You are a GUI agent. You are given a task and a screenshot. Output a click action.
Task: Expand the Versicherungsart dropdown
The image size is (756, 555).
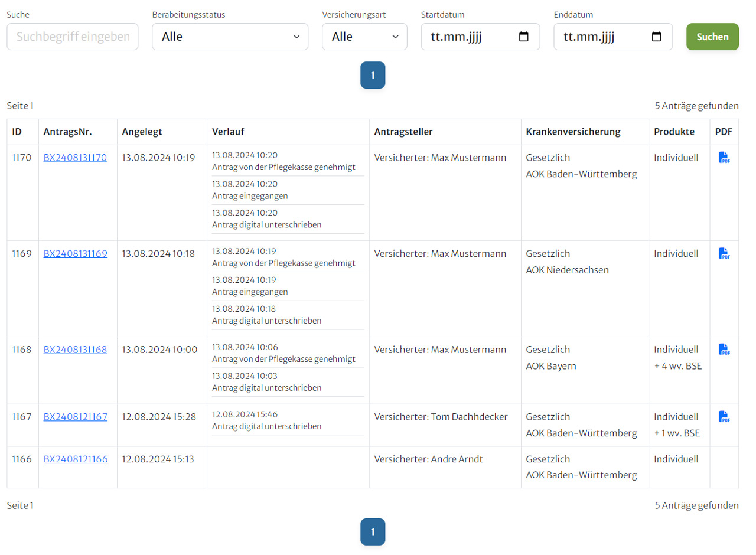coord(364,37)
